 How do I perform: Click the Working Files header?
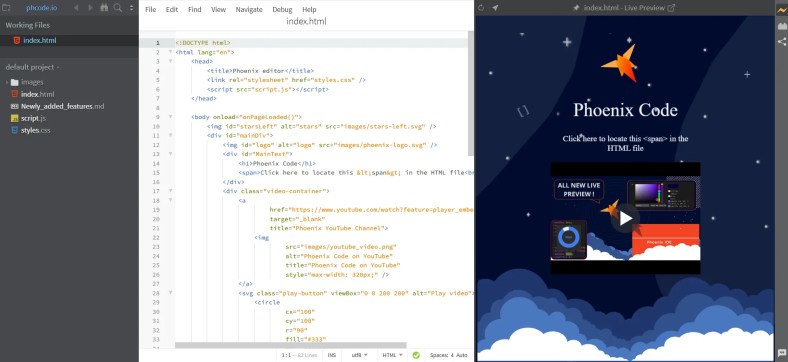(28, 25)
